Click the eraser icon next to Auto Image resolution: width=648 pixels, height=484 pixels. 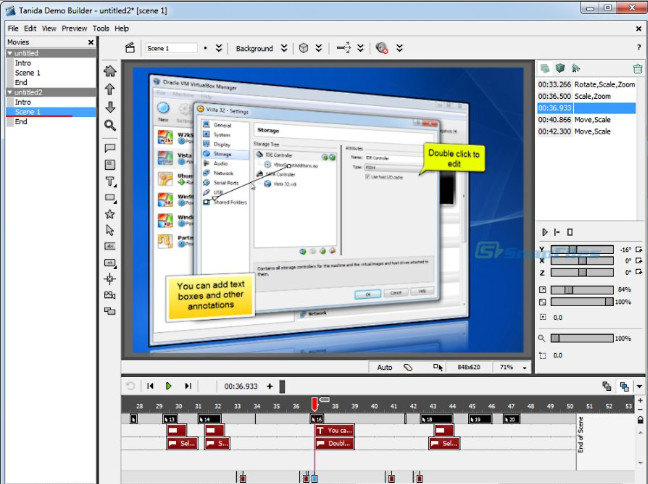408,367
